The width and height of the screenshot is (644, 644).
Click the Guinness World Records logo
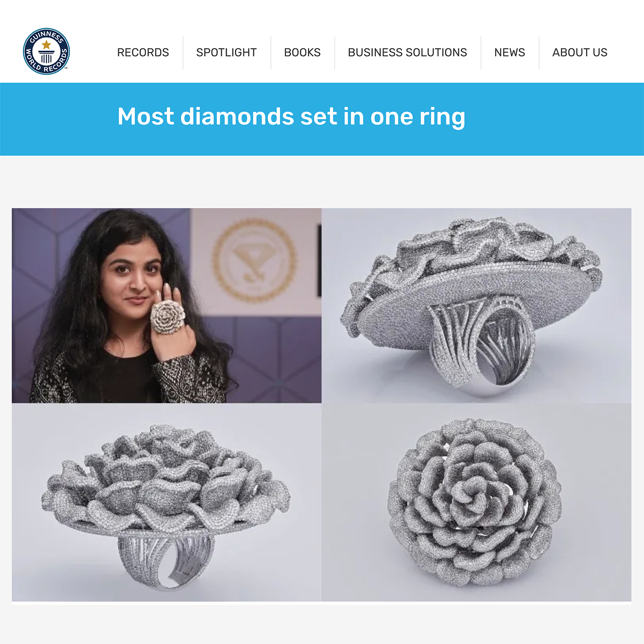[x=46, y=52]
